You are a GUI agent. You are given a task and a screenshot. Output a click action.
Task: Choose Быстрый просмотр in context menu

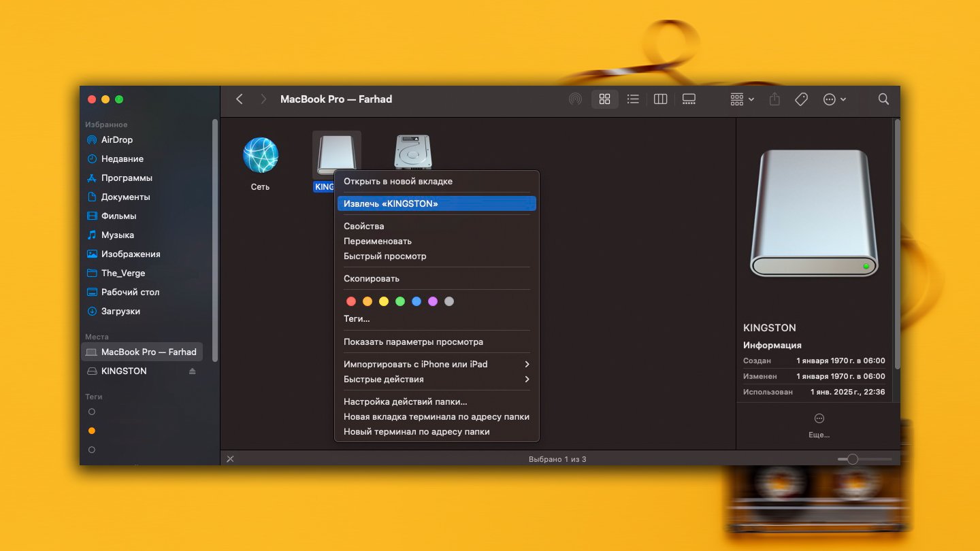click(x=436, y=256)
